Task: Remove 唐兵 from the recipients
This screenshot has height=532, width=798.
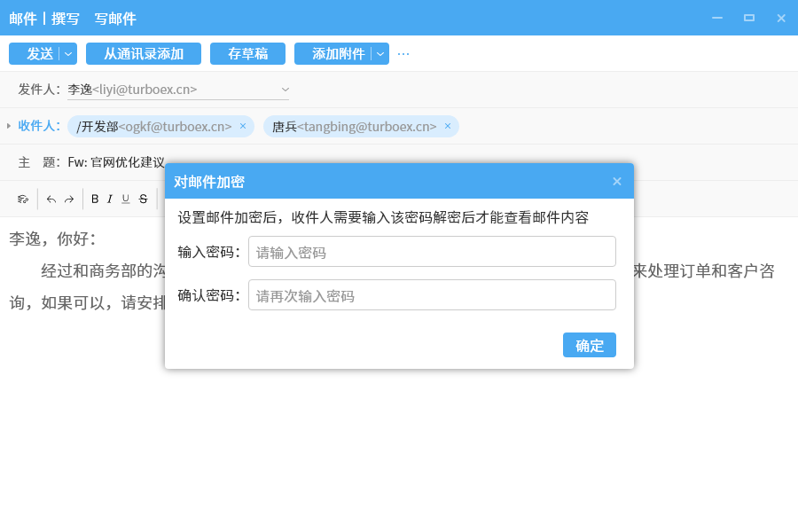Action: [448, 126]
